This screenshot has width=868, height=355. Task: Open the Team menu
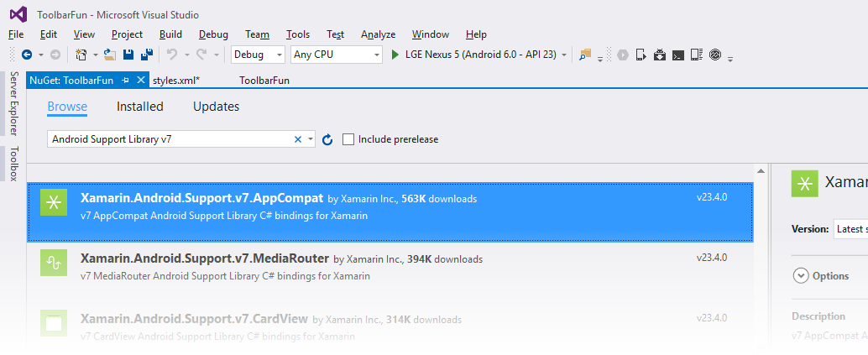257,34
